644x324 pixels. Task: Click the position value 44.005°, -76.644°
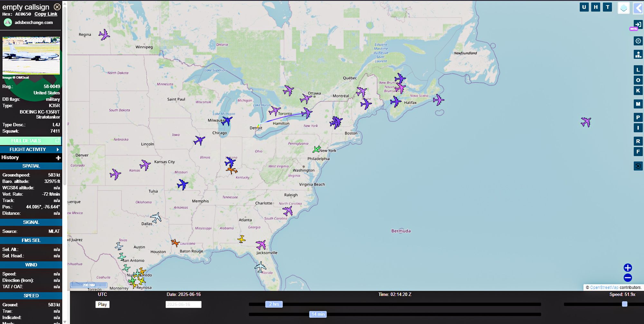(x=43, y=207)
